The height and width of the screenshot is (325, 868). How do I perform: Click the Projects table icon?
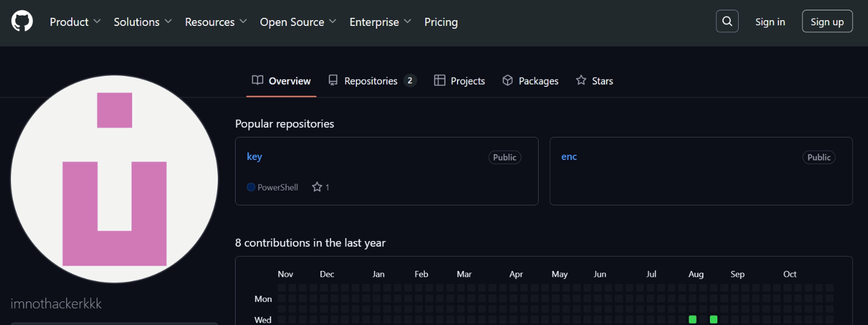tap(440, 81)
